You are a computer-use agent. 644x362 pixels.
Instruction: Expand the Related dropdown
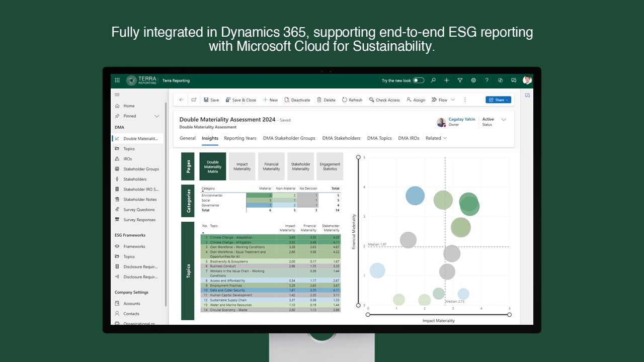pos(436,138)
